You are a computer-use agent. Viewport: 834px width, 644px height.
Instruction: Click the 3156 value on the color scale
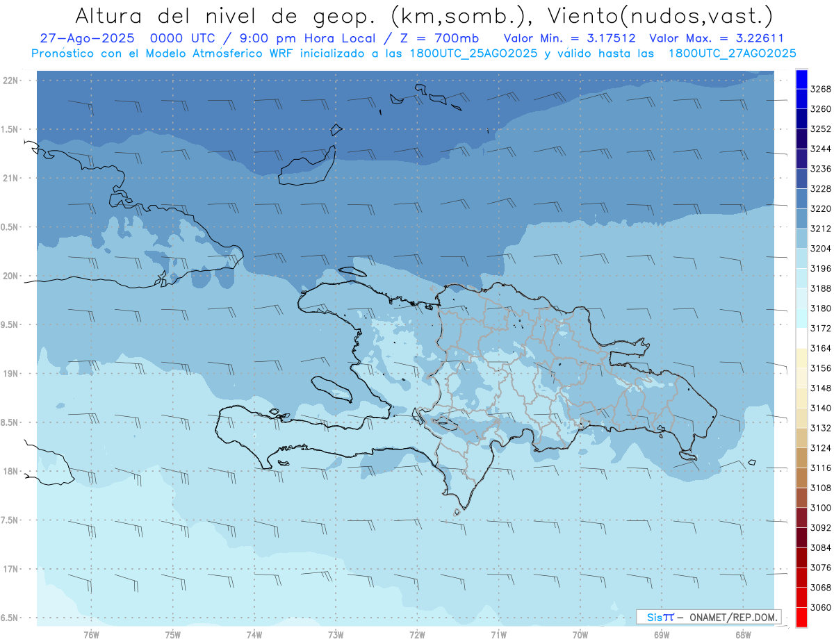point(821,368)
